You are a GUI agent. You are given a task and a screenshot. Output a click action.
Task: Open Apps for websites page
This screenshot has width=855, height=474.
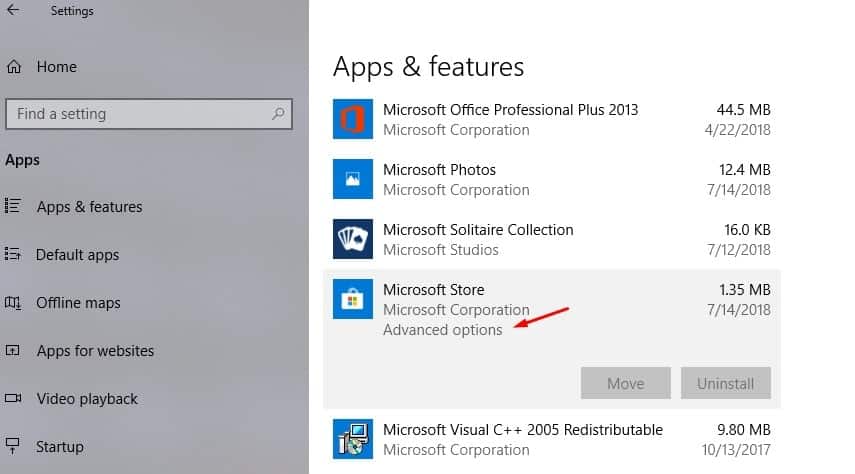tap(95, 351)
